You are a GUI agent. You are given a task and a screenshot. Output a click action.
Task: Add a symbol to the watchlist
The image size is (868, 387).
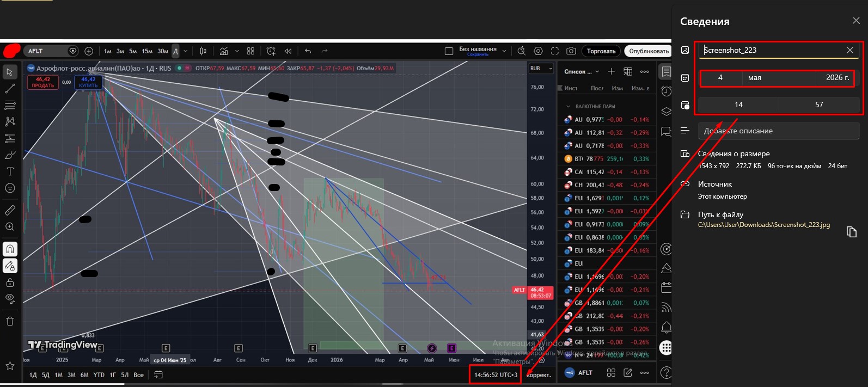pos(612,71)
